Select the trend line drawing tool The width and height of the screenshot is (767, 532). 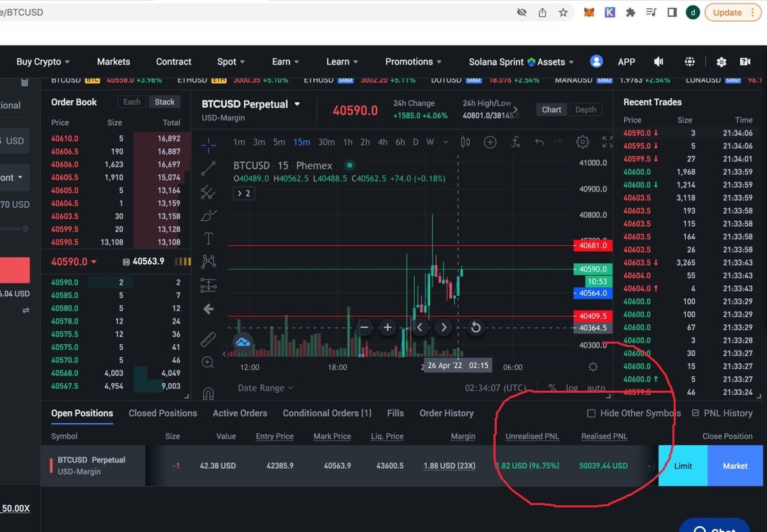pos(208,169)
